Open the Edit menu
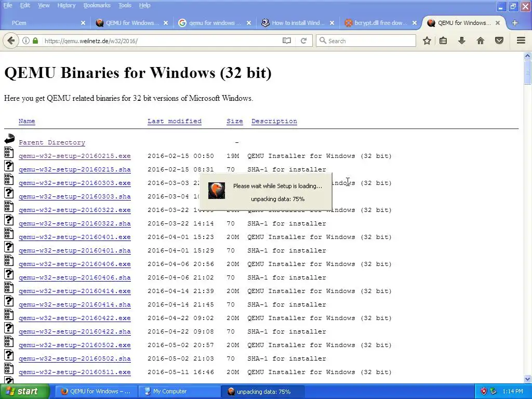The width and height of the screenshot is (532, 399). pyautogui.click(x=25, y=5)
